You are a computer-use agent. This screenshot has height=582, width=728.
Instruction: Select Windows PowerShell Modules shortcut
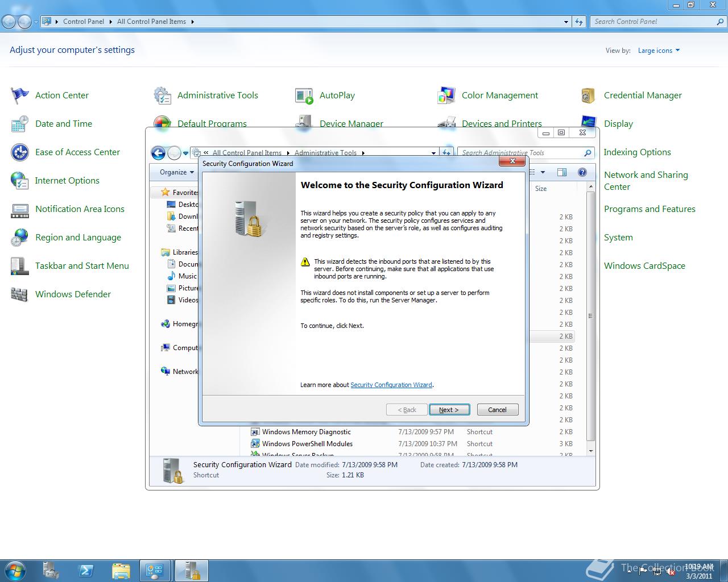coord(307,444)
